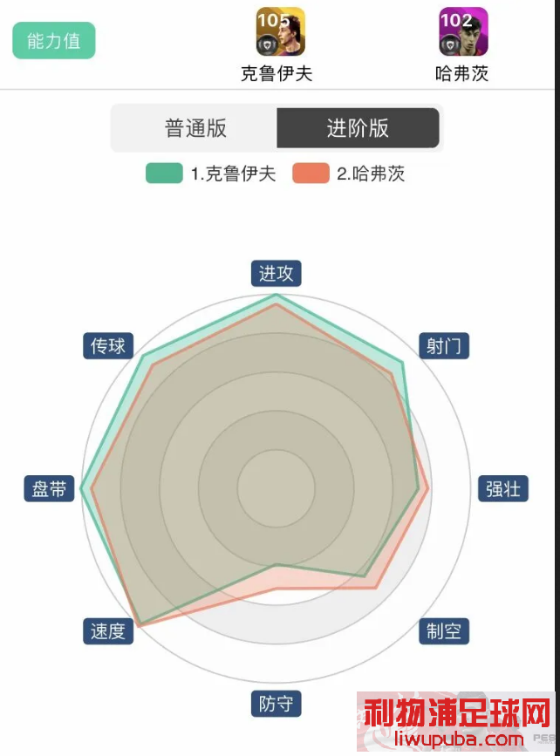Open the liwupuba.com watermark link

(x=458, y=739)
